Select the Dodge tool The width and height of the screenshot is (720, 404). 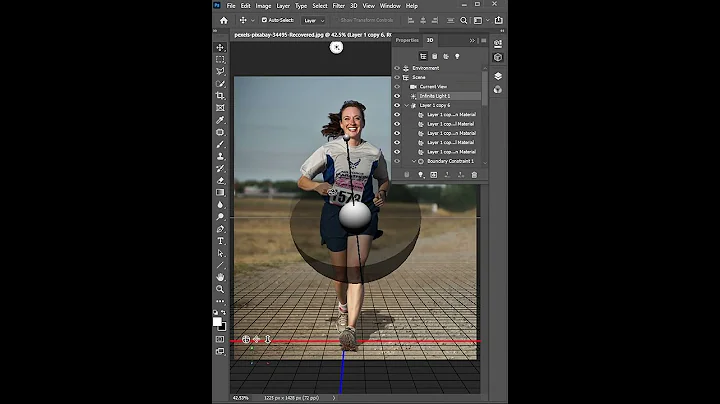click(220, 217)
